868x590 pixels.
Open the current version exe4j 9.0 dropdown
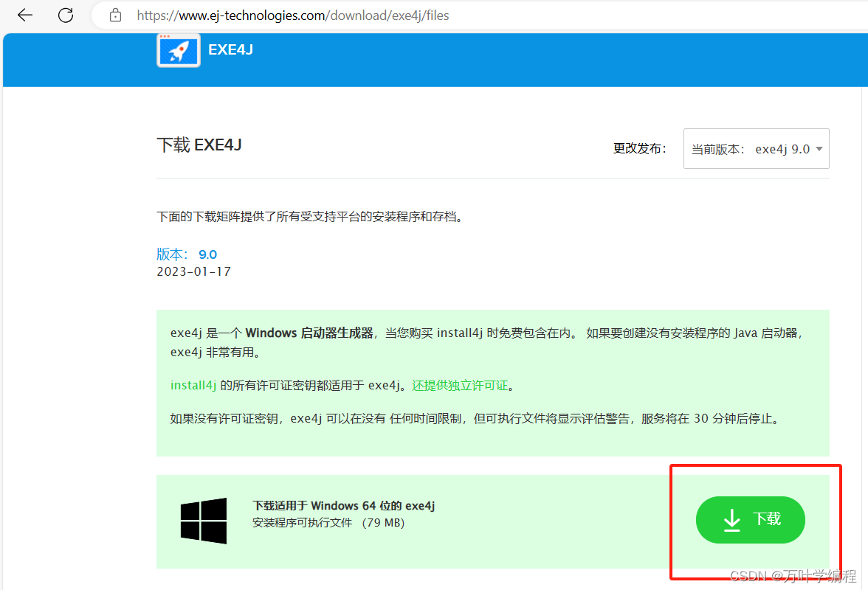click(756, 149)
